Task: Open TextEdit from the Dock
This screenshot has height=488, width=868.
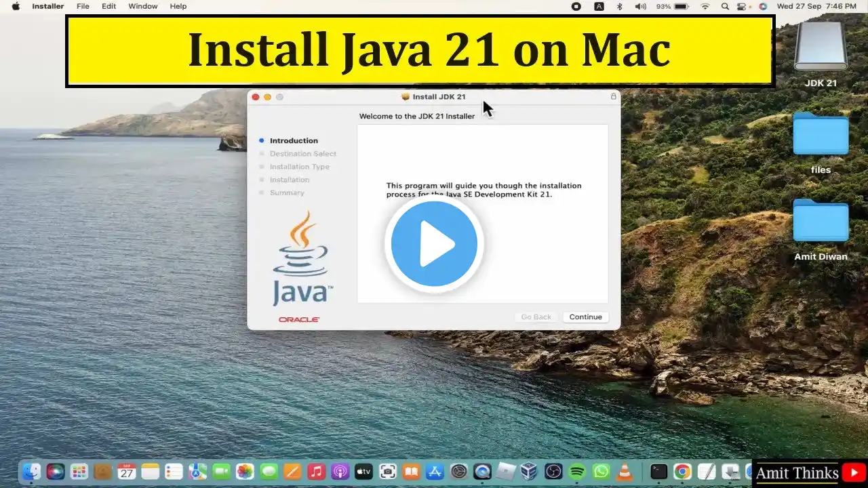Action: pos(706,472)
